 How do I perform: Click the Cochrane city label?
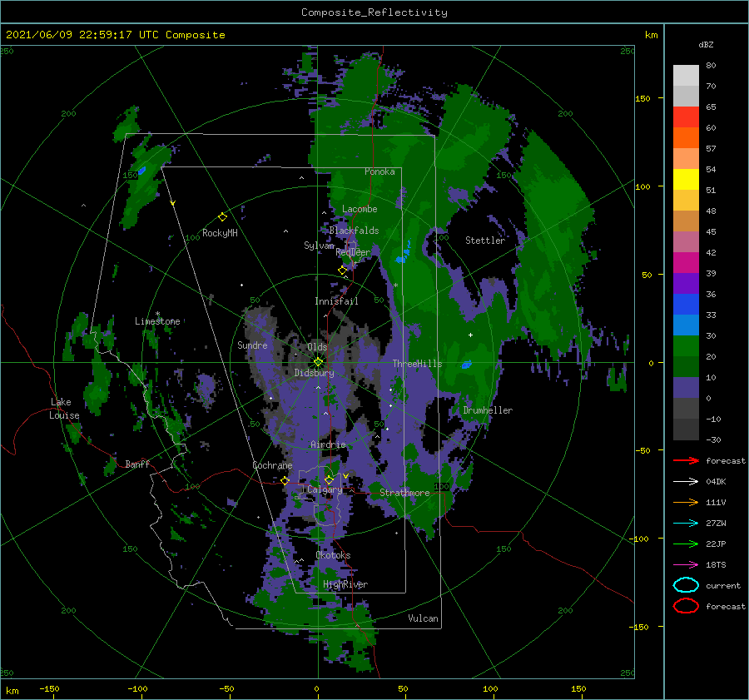click(x=272, y=465)
